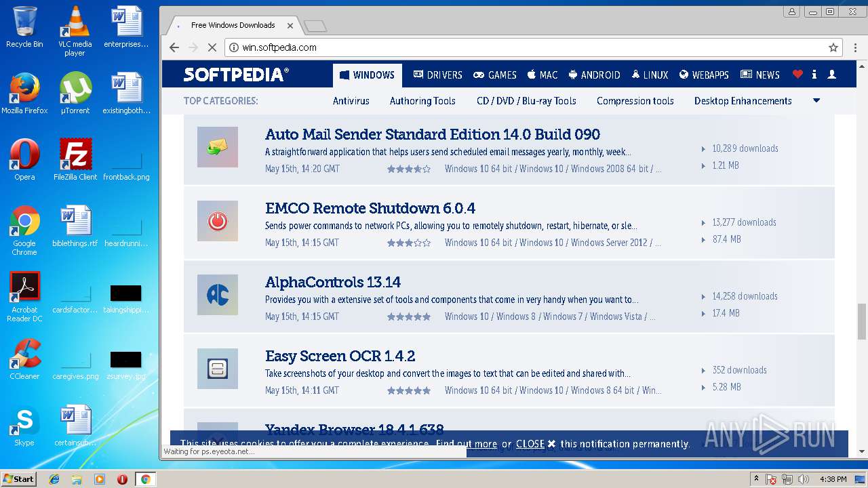Launch FileZilla Client shortcut
Viewport: 868px width, 488px height.
(x=75, y=160)
